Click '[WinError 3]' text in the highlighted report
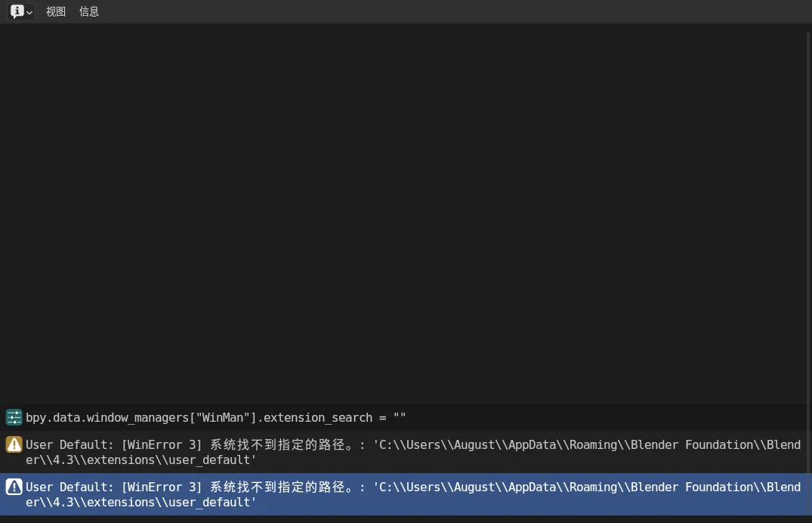Image resolution: width=812 pixels, height=523 pixels. (x=162, y=487)
